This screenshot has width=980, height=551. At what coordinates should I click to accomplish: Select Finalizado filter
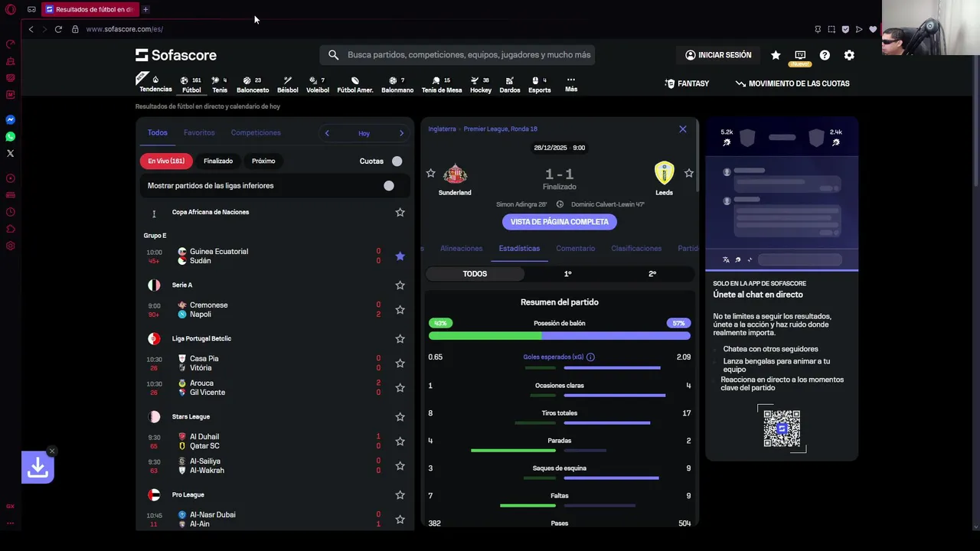coord(218,161)
